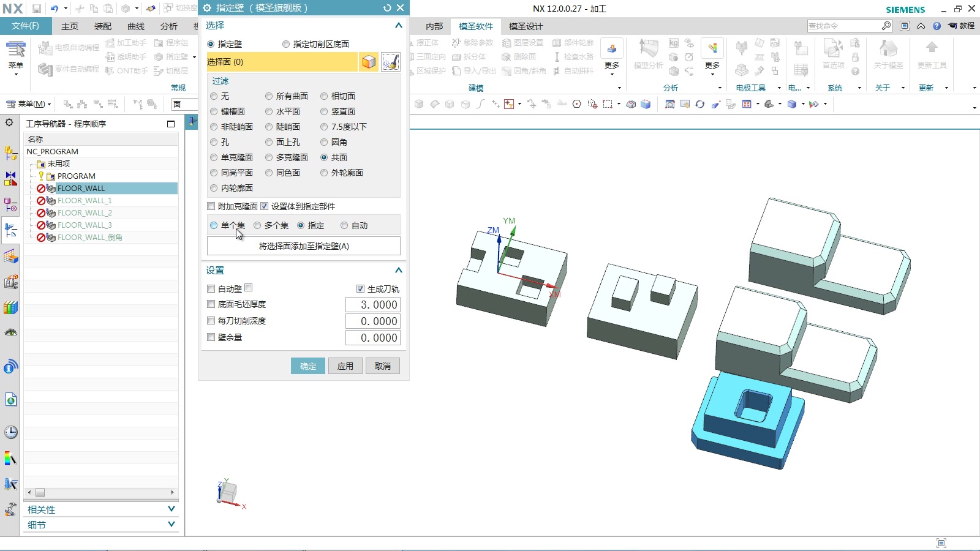Select the FLOOR_WALL_2 operation
Viewport: 980px width, 551px height.
point(85,212)
